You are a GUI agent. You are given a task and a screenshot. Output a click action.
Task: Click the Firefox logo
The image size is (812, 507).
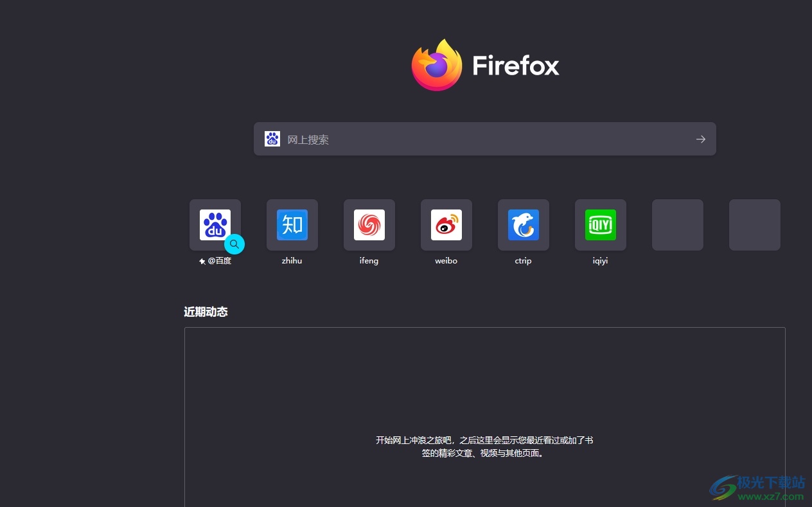437,65
